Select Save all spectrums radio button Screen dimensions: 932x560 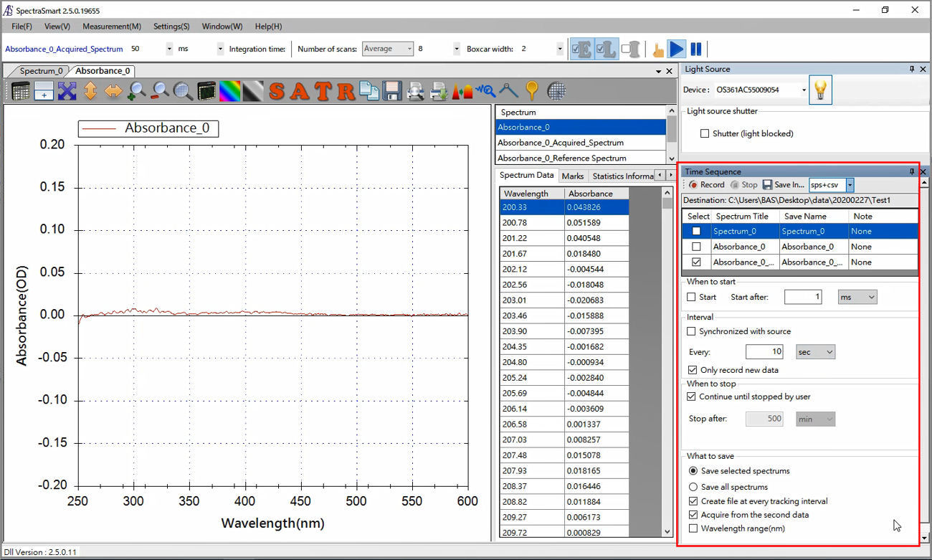point(693,487)
